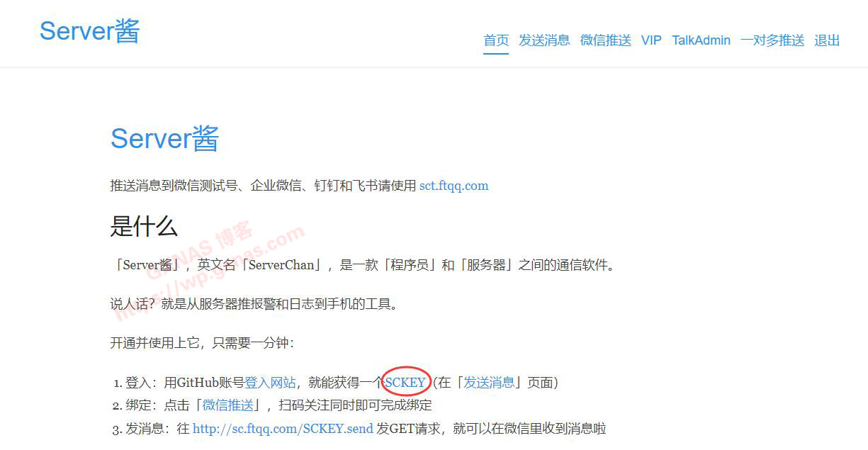Select the VIP navigation item
This screenshot has height=450, width=868.
tap(651, 40)
